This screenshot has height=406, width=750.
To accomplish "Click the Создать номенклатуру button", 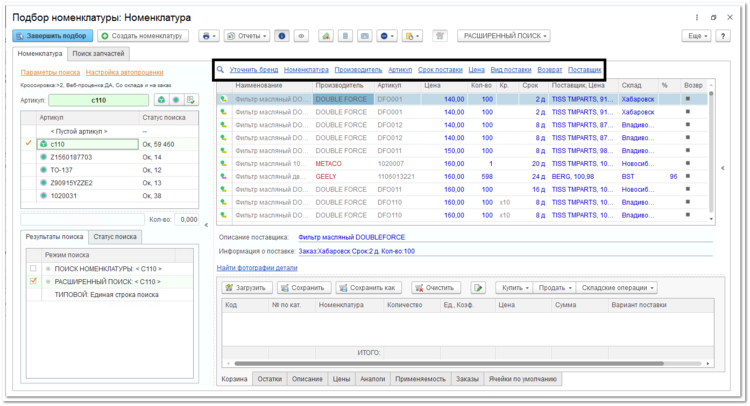I will point(143,36).
